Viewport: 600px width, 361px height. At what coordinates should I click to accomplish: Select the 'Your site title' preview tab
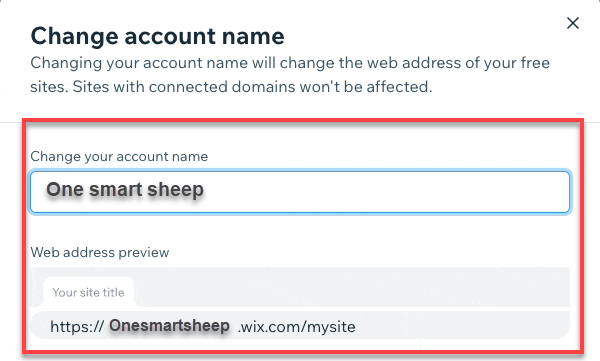[x=88, y=292]
